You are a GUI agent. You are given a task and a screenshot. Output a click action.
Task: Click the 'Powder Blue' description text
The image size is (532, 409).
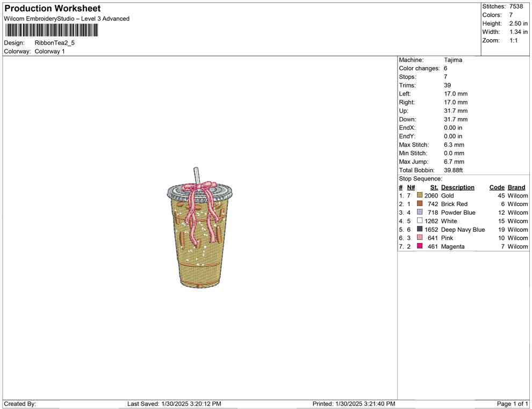pos(458,213)
